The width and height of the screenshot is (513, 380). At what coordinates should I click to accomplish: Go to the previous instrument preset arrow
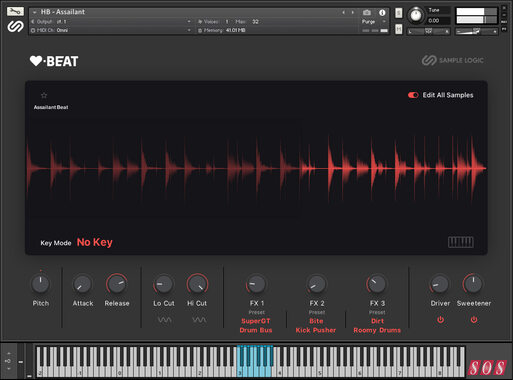coord(344,13)
